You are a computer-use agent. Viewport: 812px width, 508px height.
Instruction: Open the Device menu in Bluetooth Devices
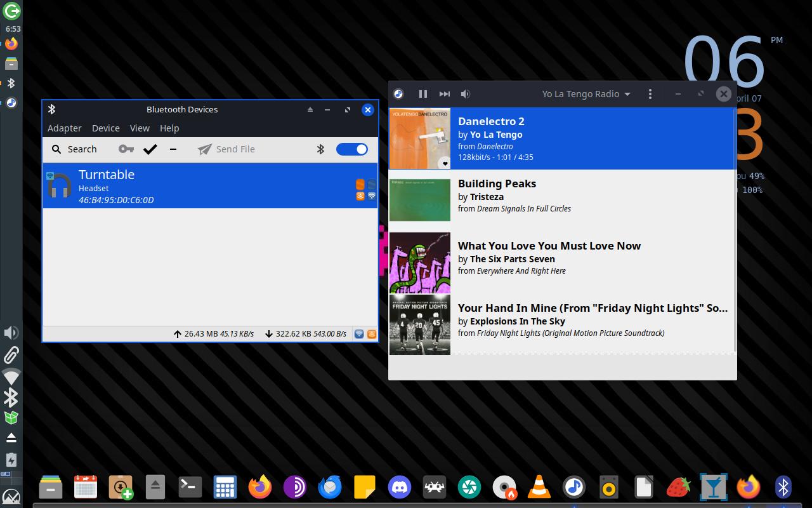tap(106, 128)
